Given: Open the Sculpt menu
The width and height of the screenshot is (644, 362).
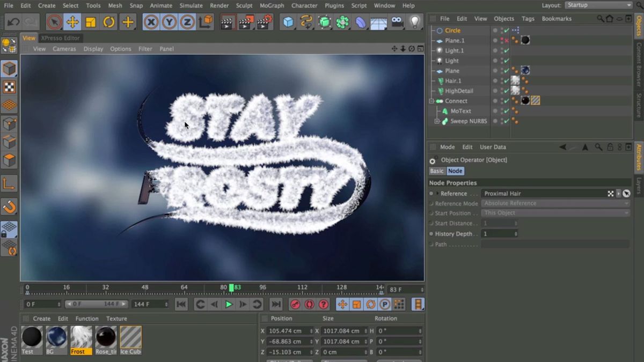Looking at the screenshot, I should (244, 5).
